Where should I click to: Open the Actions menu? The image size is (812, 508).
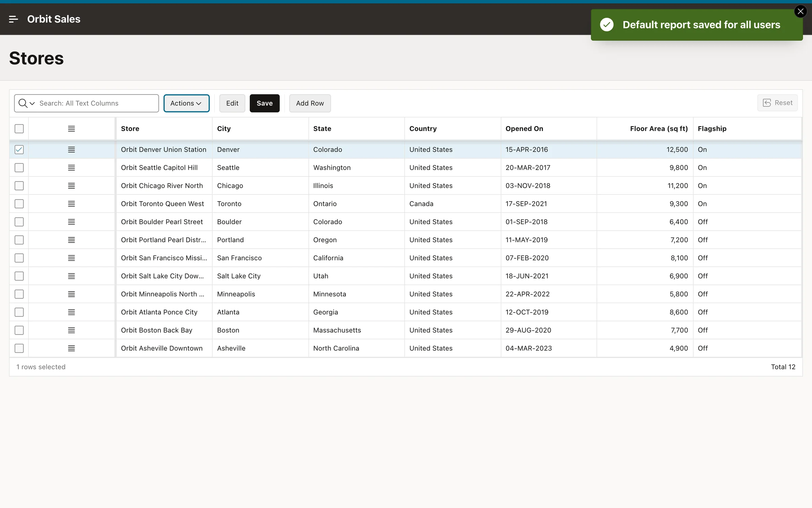[186, 103]
